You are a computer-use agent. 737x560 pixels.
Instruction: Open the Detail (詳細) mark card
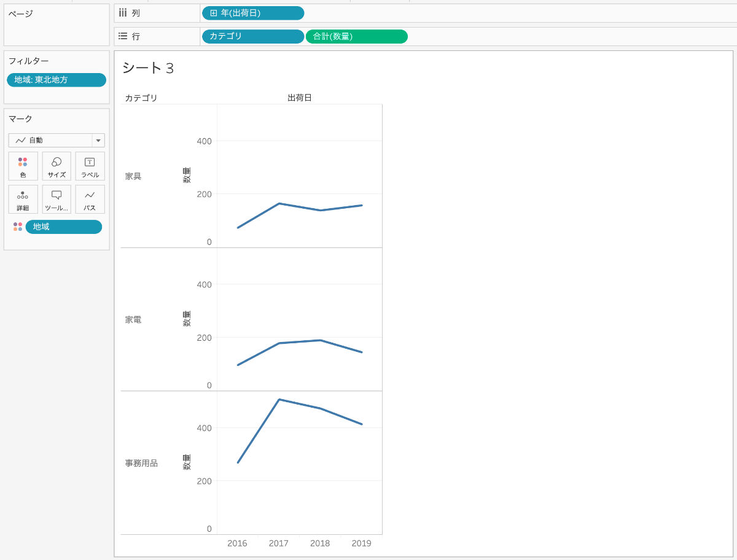click(x=23, y=200)
